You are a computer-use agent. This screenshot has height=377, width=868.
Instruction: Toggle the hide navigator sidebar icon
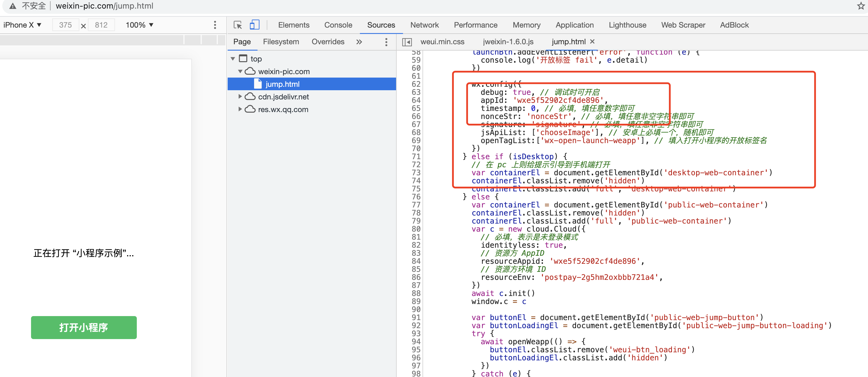(x=407, y=42)
